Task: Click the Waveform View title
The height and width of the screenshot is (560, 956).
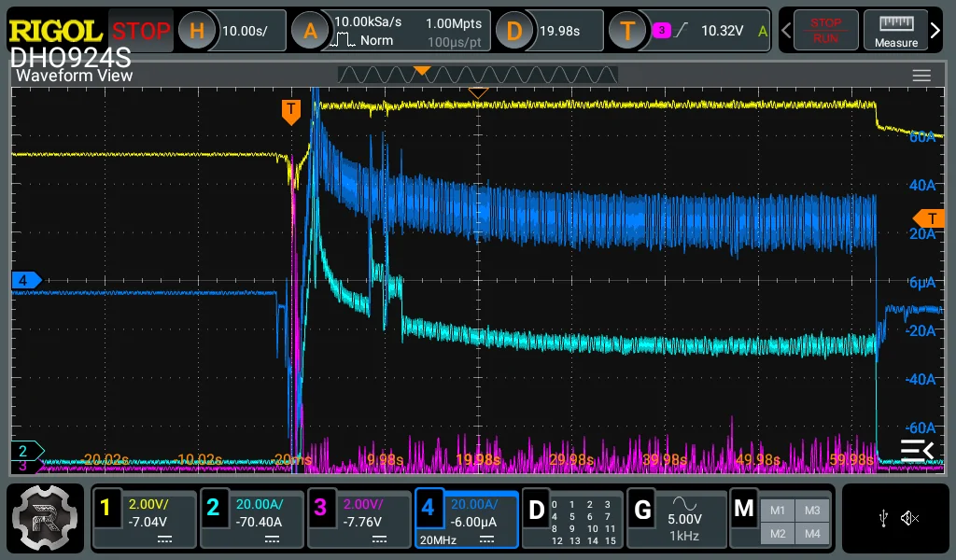Action: click(x=74, y=76)
